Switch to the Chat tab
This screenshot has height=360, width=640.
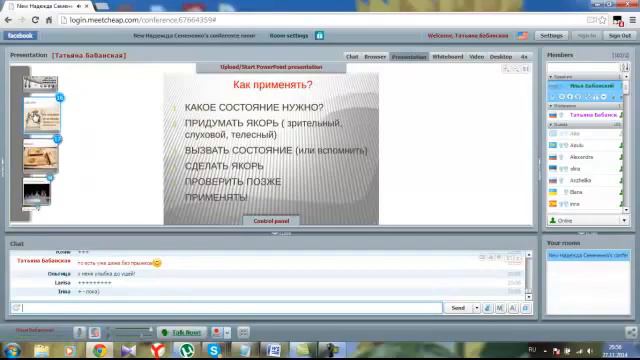(x=352, y=57)
